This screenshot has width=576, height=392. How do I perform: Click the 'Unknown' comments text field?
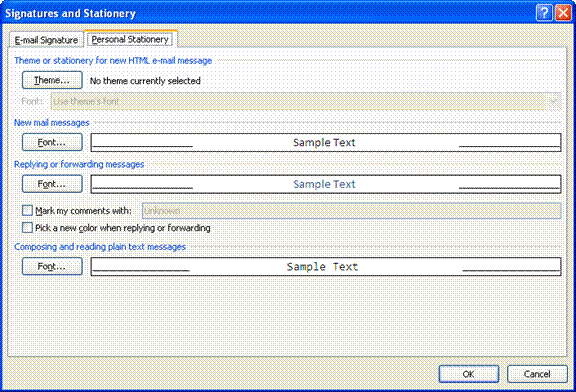tap(352, 211)
